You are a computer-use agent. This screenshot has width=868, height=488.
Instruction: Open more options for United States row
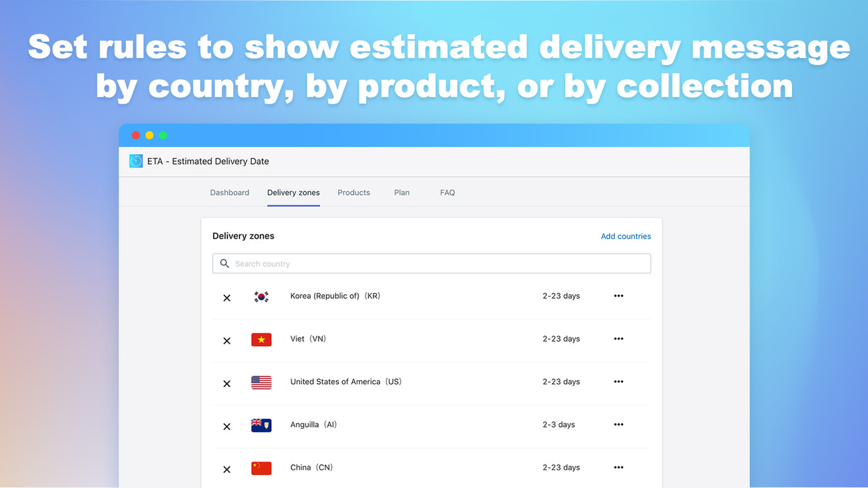point(618,382)
